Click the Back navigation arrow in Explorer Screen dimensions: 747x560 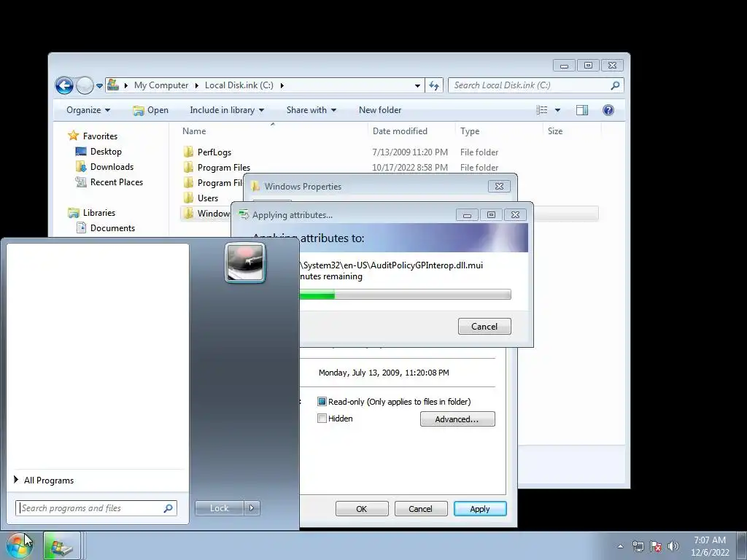tap(64, 86)
